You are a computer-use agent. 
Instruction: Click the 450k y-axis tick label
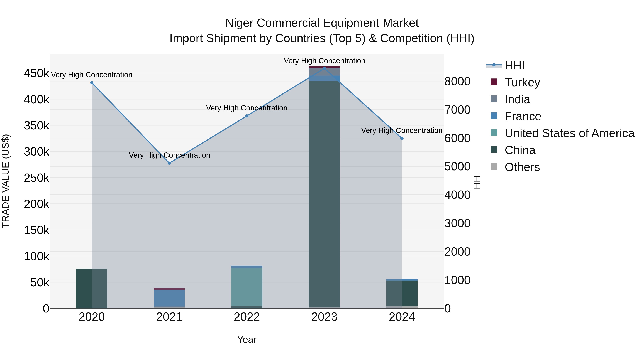click(36, 73)
